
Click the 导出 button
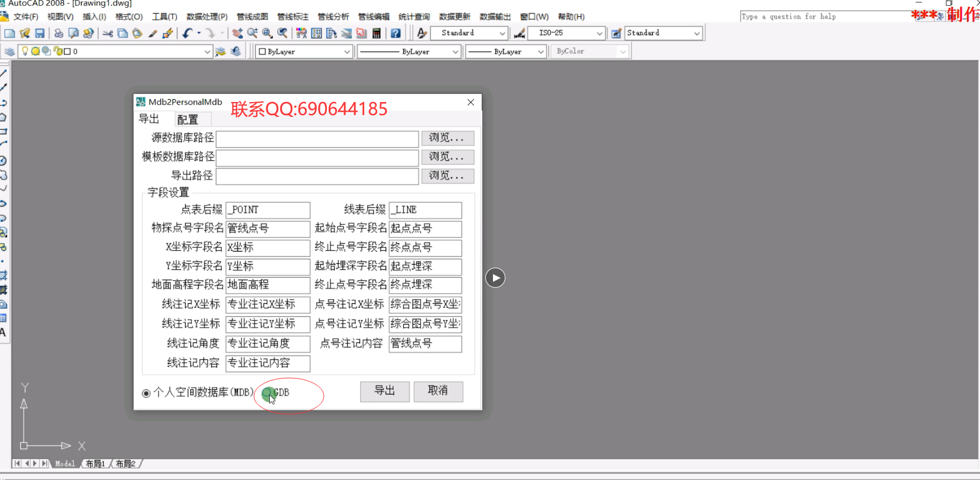tap(384, 391)
